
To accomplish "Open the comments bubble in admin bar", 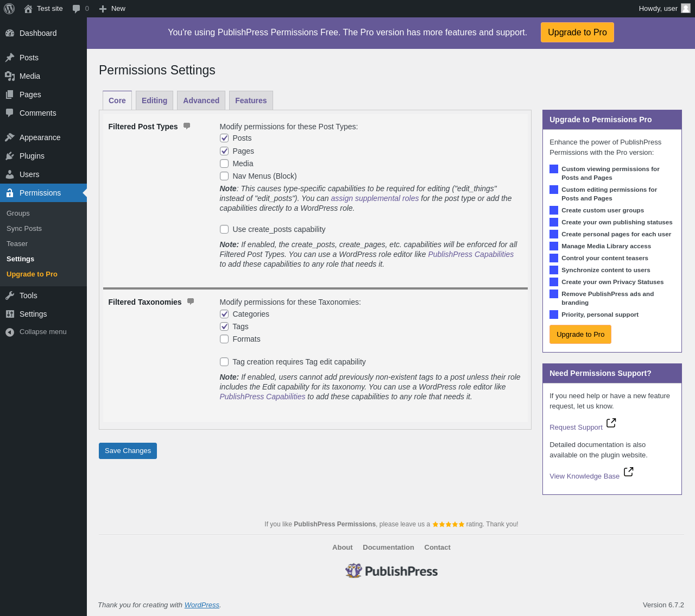I will click(77, 9).
